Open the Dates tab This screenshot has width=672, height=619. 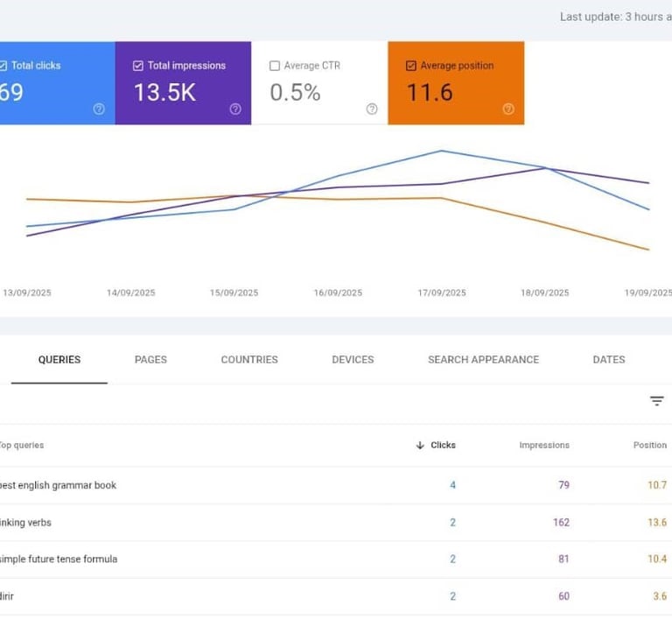pos(609,360)
